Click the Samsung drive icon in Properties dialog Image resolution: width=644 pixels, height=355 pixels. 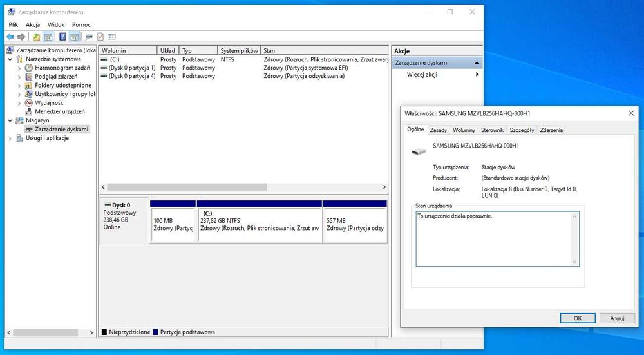click(x=419, y=151)
